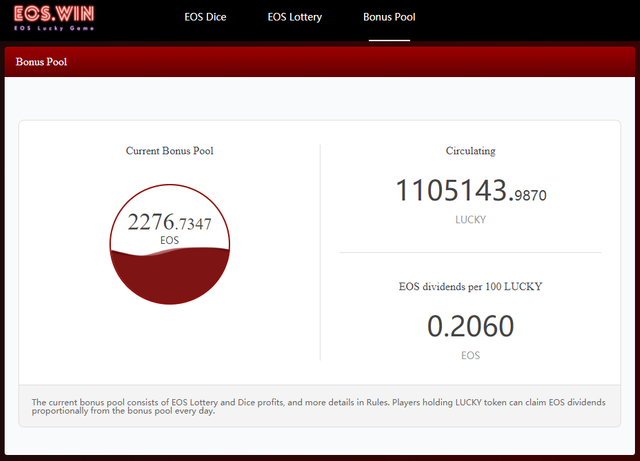Click the Circulating label
Screen dimensions: 640x461
[x=471, y=151]
